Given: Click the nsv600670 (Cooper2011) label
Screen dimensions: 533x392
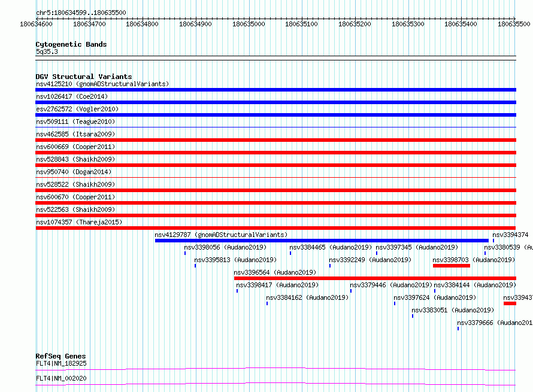Looking at the screenshot, I should [75, 197].
